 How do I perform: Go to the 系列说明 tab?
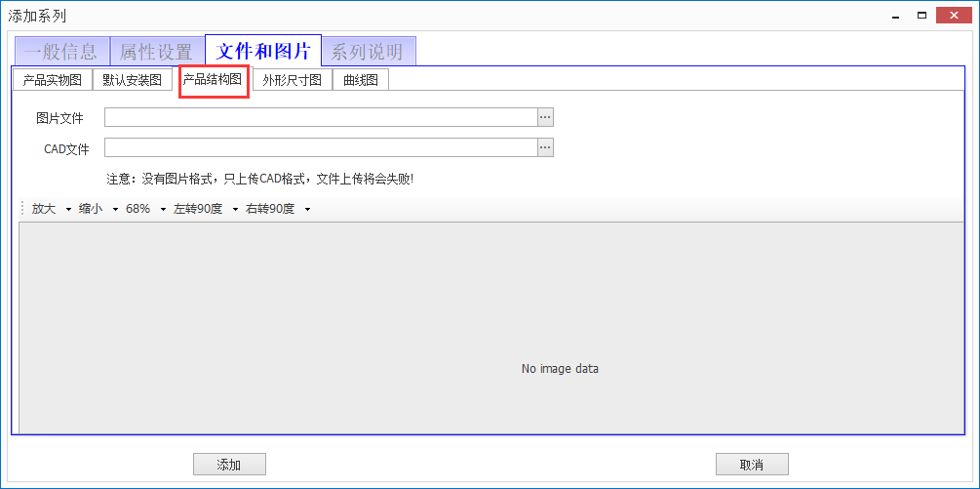(369, 52)
